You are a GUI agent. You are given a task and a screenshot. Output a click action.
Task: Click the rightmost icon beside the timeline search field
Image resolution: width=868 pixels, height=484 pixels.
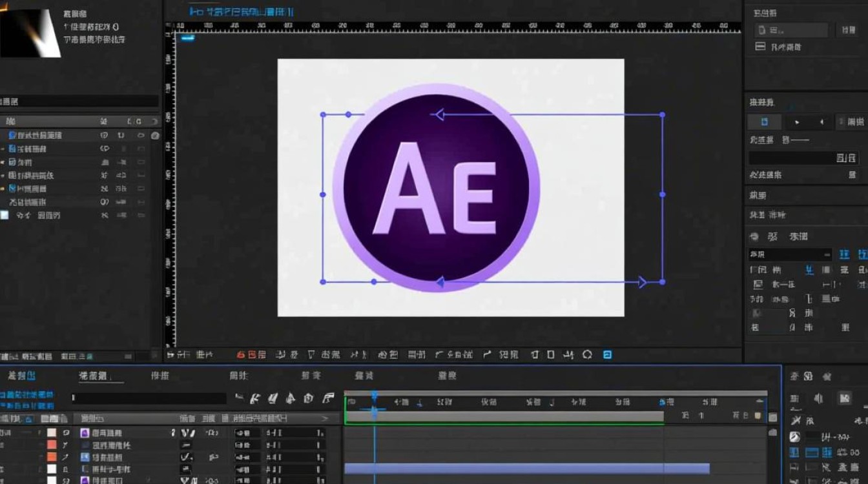328,398
